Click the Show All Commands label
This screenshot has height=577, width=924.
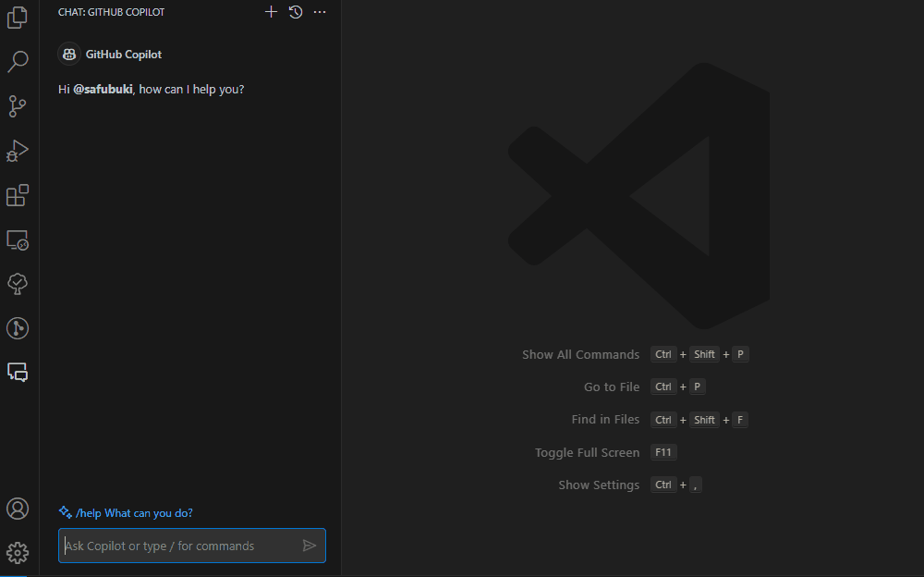click(580, 354)
